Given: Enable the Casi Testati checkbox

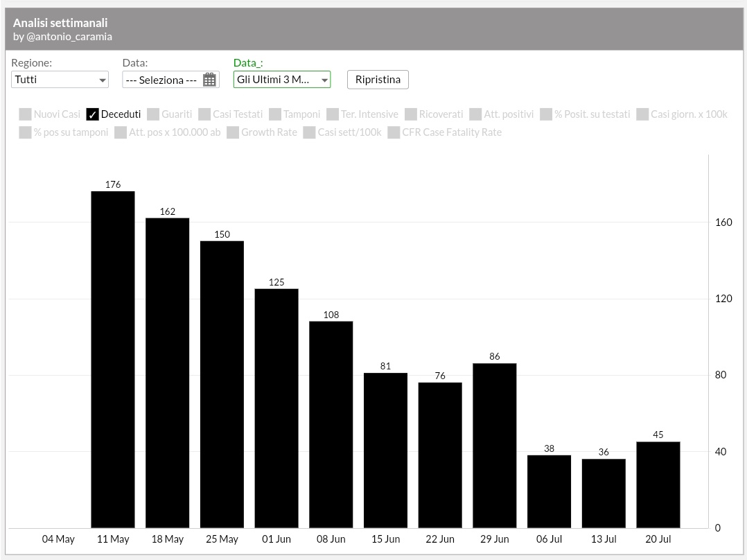Looking at the screenshot, I should [204, 114].
